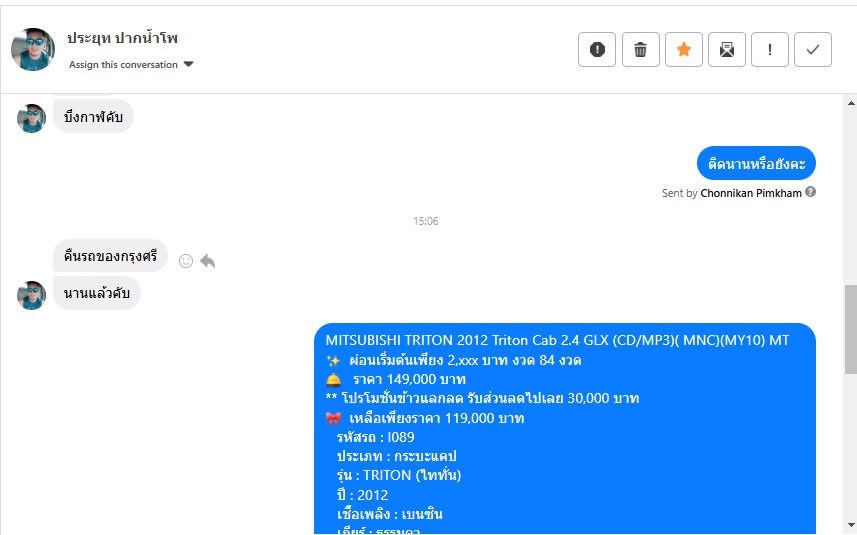Reply to the คืนรถของกรุงศรี message with the arrow icon
Image resolution: width=857 pixels, height=535 pixels.
208,261
